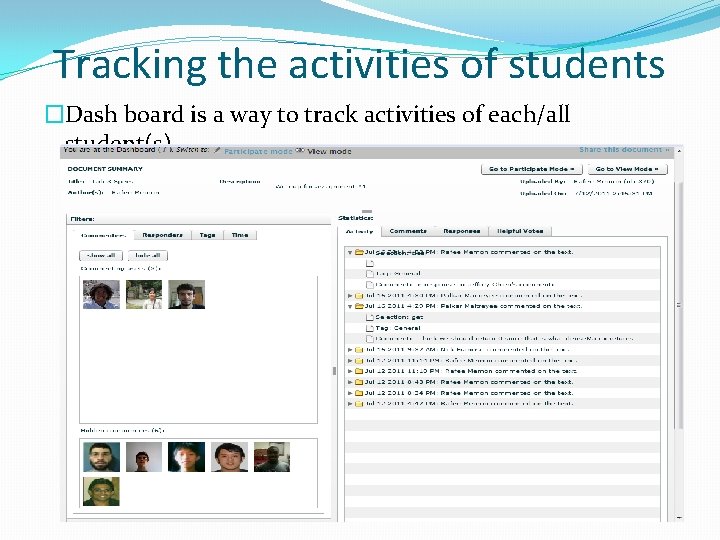This screenshot has width=720, height=540.
Task: Follow the 'View mode' link in the top bar
Action: coord(329,151)
